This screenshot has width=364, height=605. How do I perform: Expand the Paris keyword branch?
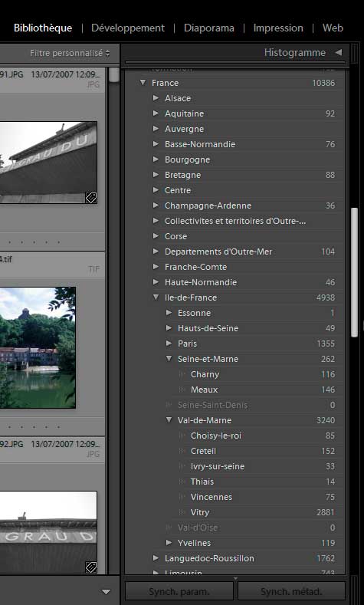click(x=169, y=344)
